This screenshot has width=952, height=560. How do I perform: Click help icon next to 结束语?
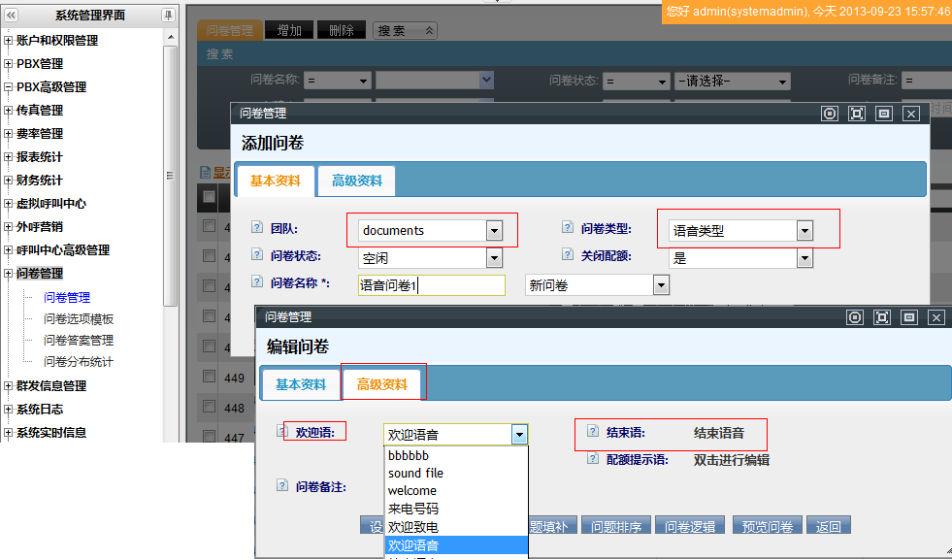click(x=593, y=431)
